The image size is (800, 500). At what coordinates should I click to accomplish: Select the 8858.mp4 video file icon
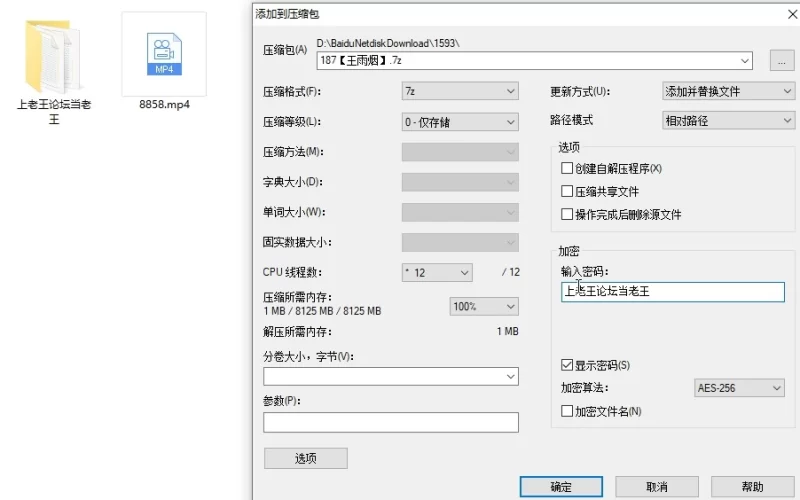click(x=164, y=54)
